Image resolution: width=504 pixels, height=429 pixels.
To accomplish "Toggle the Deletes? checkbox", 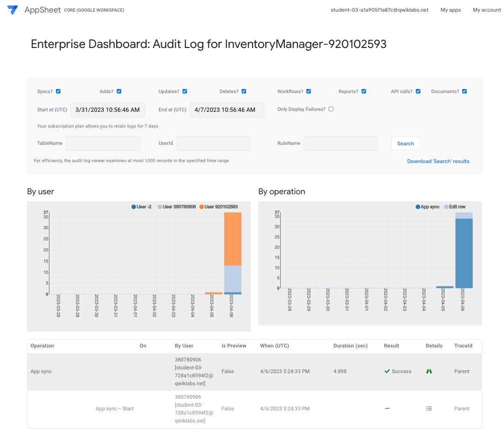I will pyautogui.click(x=244, y=91).
